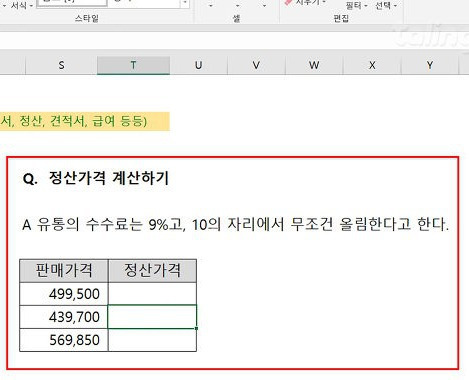Select column W header
The image size is (469, 380).
[x=314, y=65]
